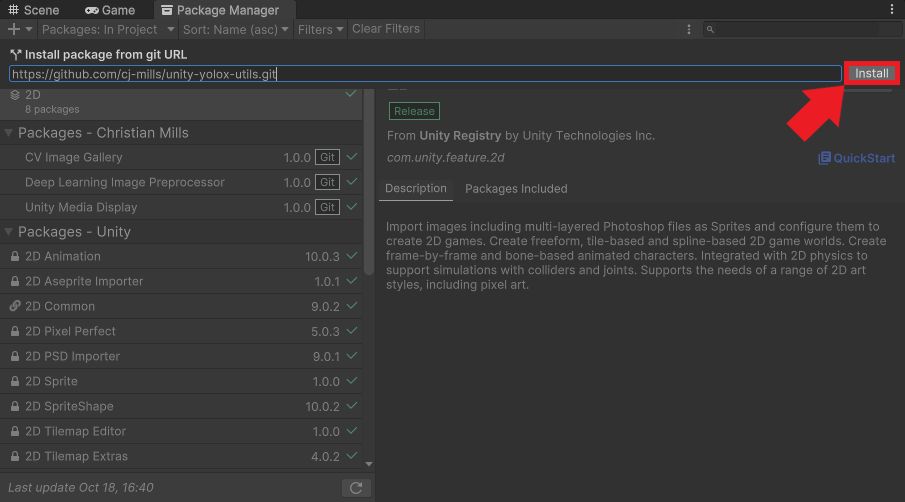905x502 pixels.
Task: Click the git URL input field
Action: [425, 74]
